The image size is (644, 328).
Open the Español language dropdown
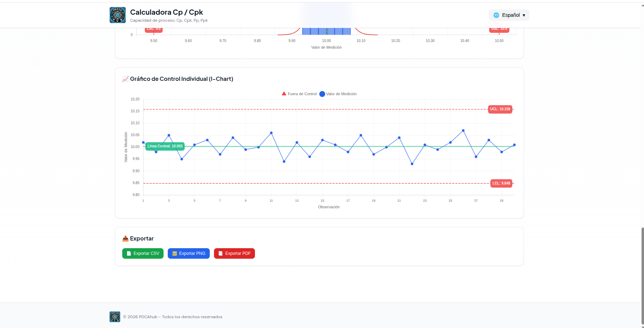pyautogui.click(x=509, y=15)
